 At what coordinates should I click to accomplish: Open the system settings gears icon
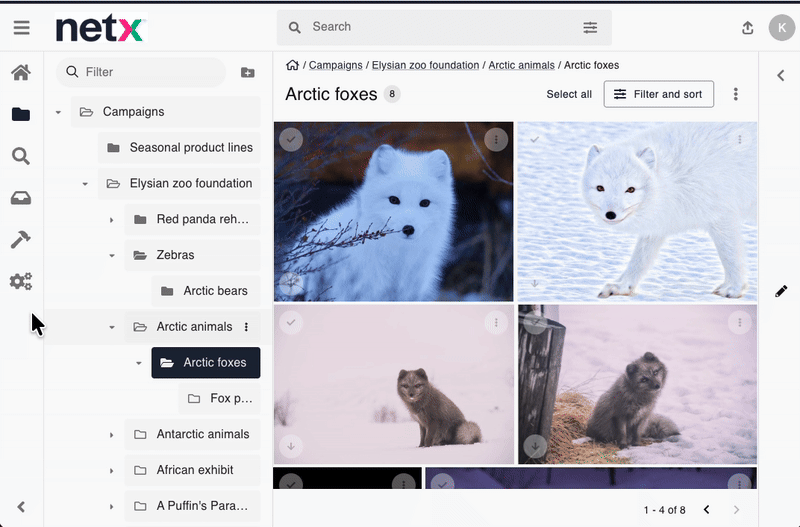pos(21,282)
